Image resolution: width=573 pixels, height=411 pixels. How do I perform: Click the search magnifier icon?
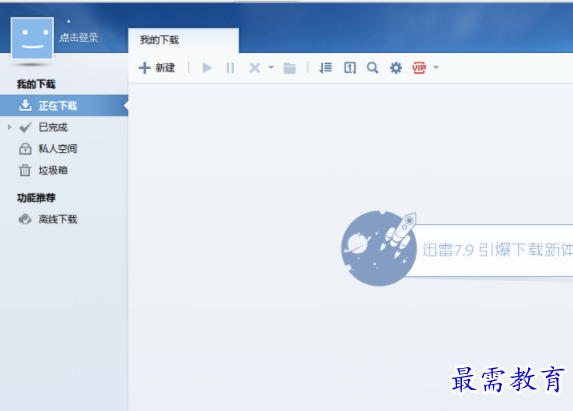click(372, 68)
